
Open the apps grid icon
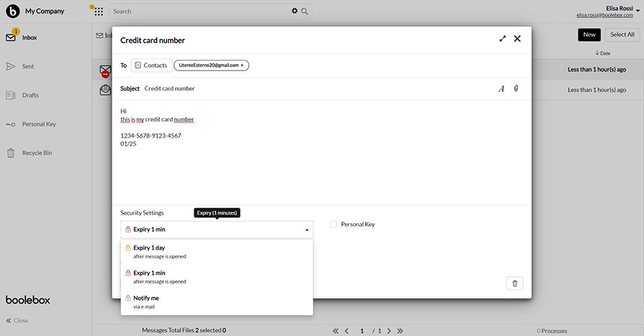click(99, 11)
